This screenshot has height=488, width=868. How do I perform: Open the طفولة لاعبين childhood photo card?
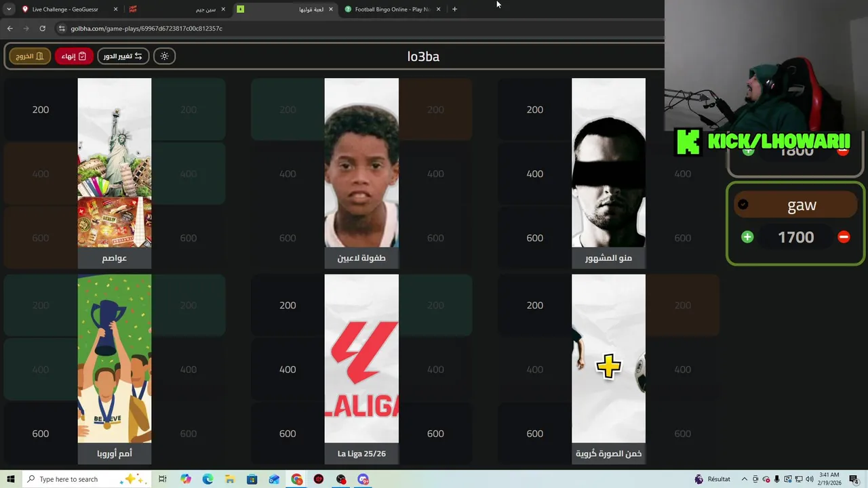361,163
